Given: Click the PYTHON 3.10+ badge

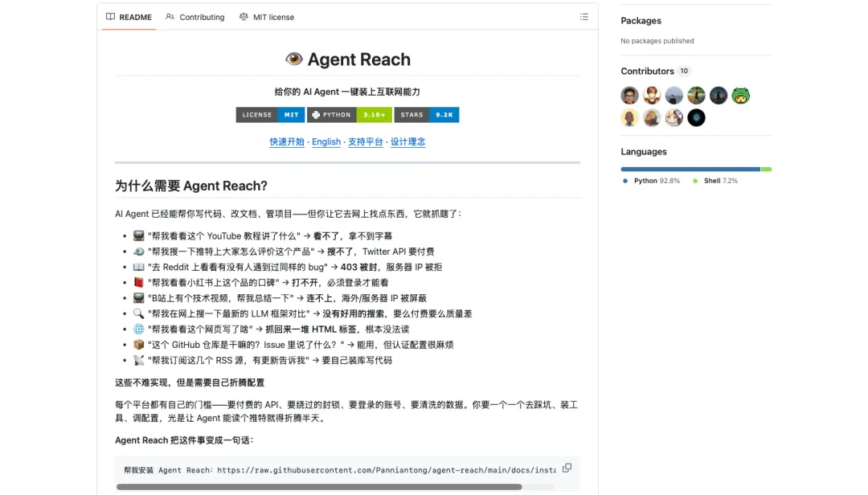Looking at the screenshot, I should click(x=350, y=115).
